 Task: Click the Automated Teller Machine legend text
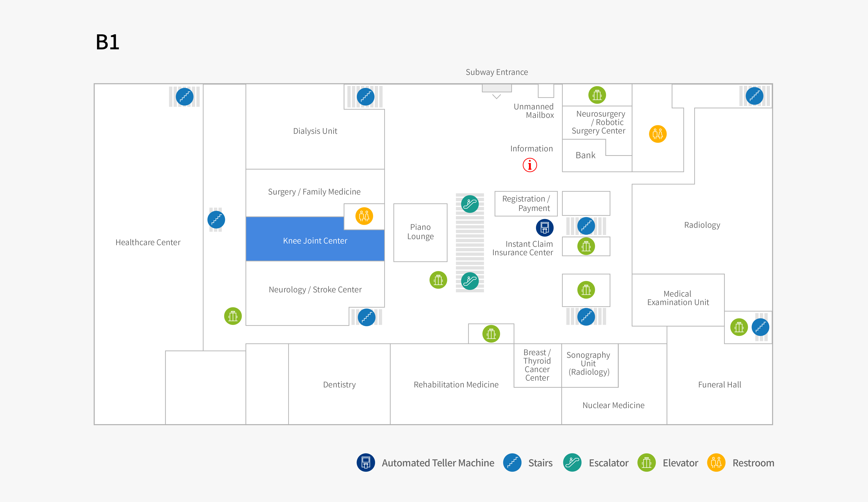coord(438,463)
